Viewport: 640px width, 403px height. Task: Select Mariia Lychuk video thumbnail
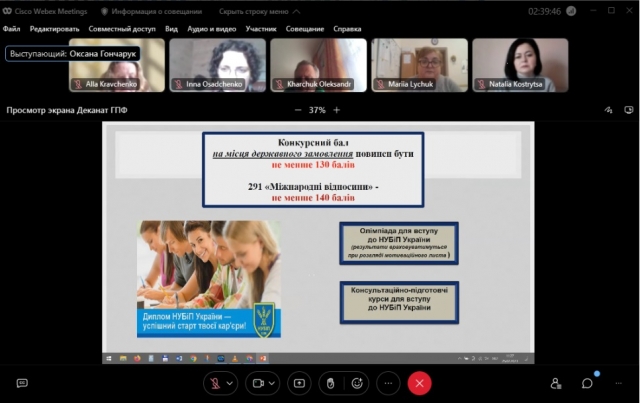pos(418,65)
